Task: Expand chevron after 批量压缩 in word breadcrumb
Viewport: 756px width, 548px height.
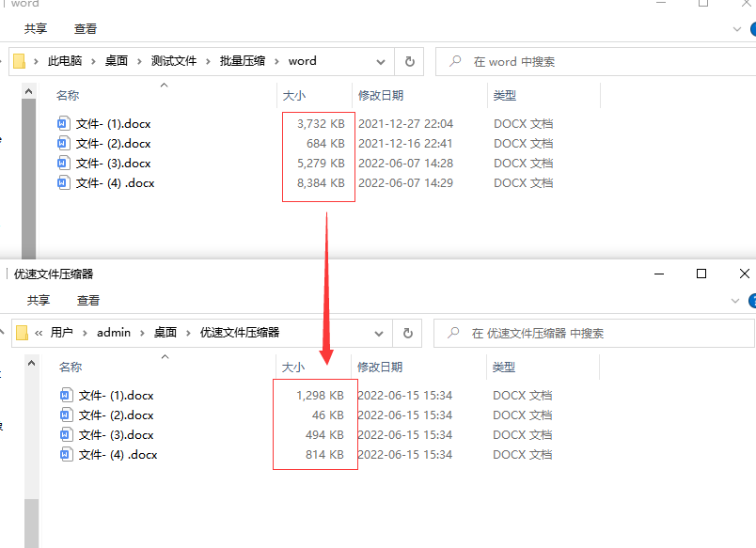Action: click(277, 61)
